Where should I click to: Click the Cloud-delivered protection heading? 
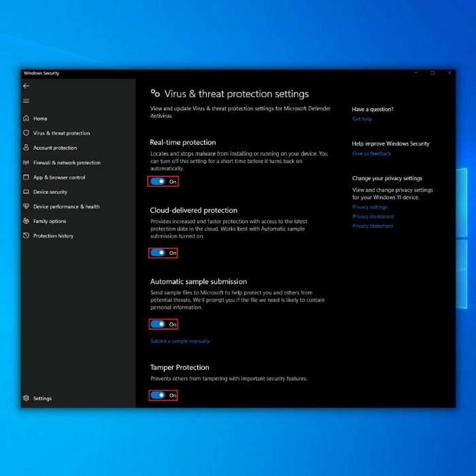(194, 210)
